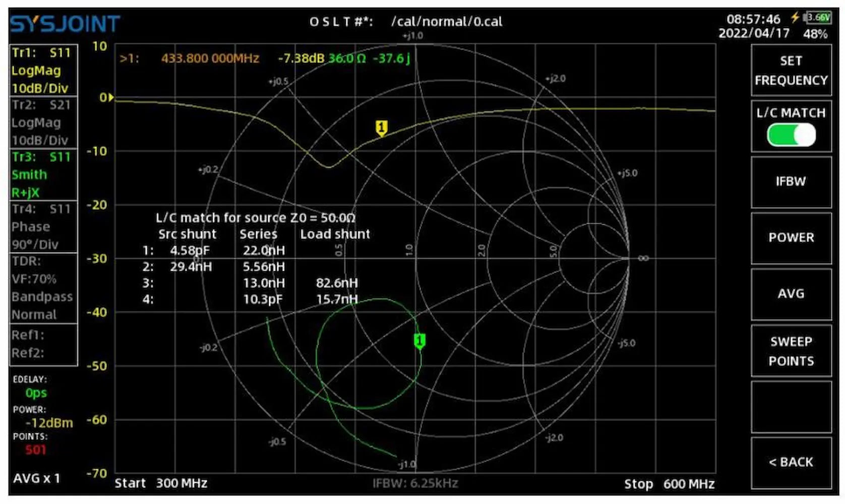Tap the POWER -12dBm value
845x504 pixels.
click(49, 423)
